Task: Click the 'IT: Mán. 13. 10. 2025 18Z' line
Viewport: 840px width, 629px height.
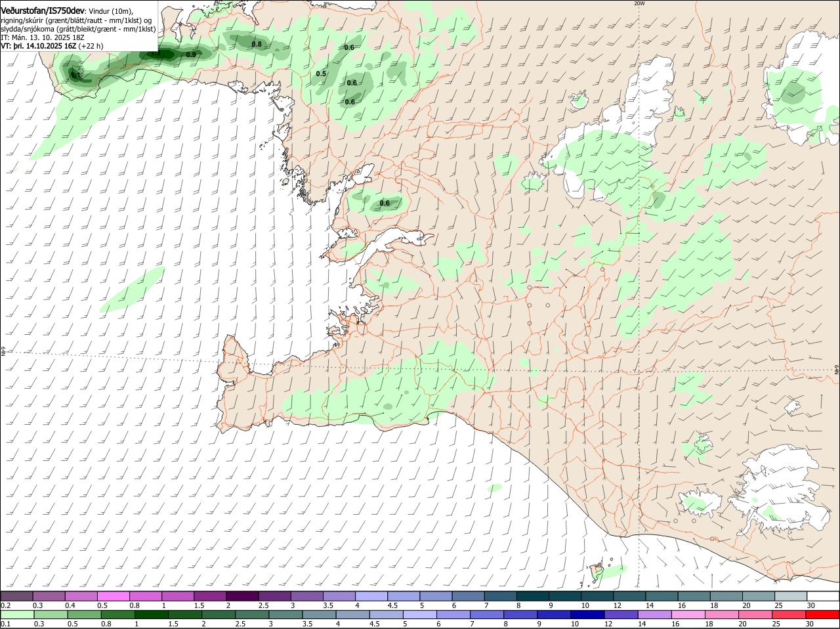Action: pyautogui.click(x=44, y=38)
